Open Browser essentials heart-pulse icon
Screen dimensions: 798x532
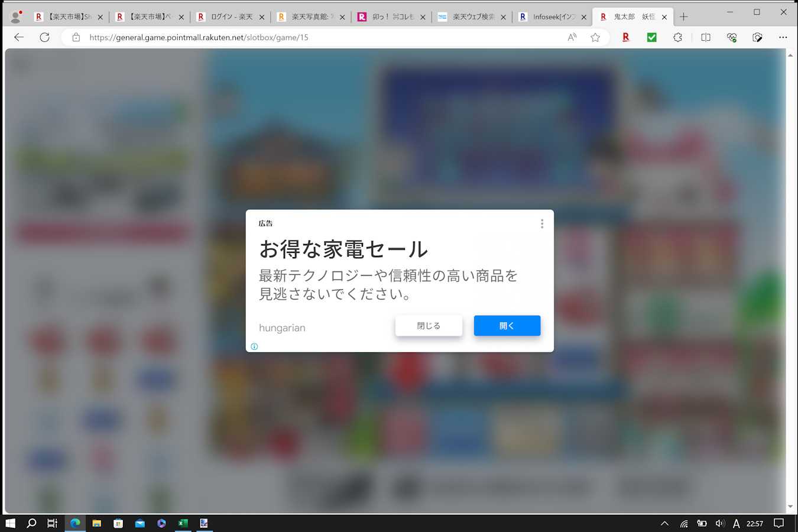pos(732,37)
